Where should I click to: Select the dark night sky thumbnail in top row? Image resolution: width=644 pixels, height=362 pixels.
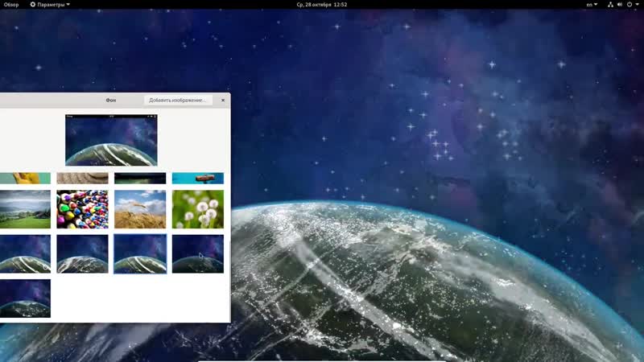[140, 178]
